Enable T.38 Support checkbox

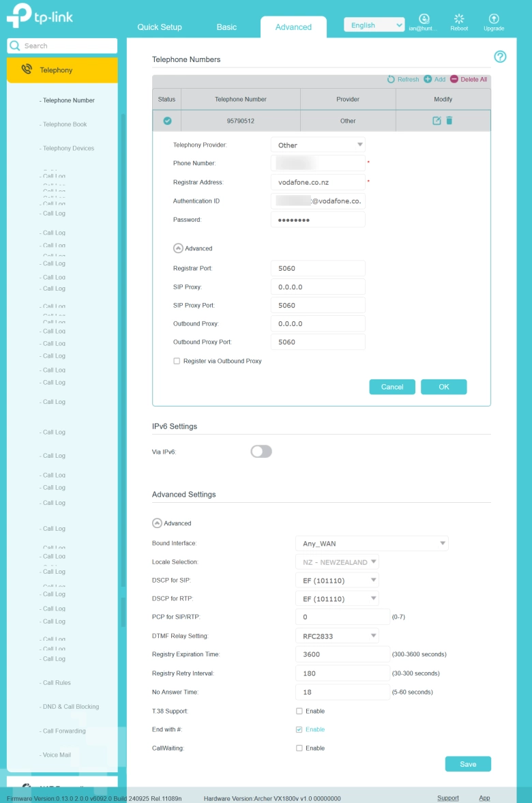pyautogui.click(x=299, y=711)
